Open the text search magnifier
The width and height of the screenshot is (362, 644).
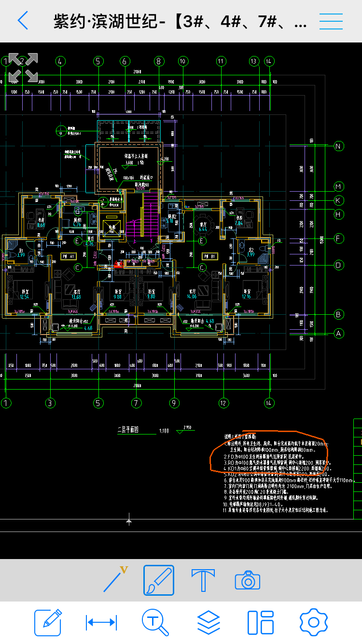pos(155,623)
